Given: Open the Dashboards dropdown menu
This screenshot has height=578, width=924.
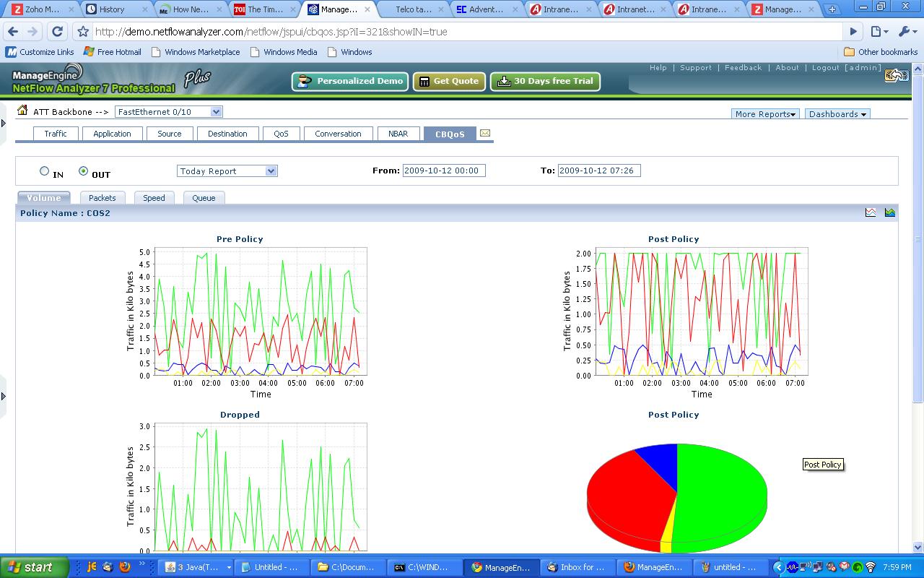Looking at the screenshot, I should tap(837, 114).
